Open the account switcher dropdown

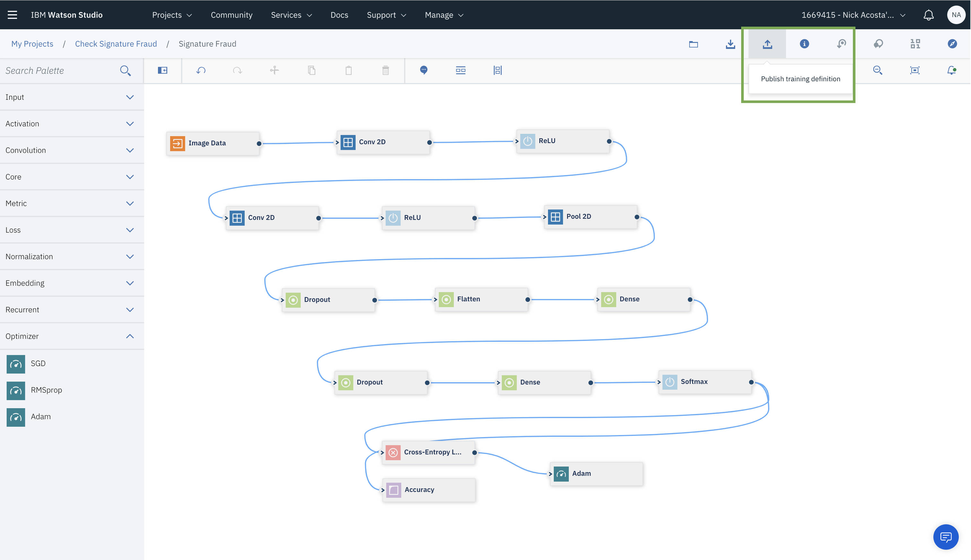point(853,15)
